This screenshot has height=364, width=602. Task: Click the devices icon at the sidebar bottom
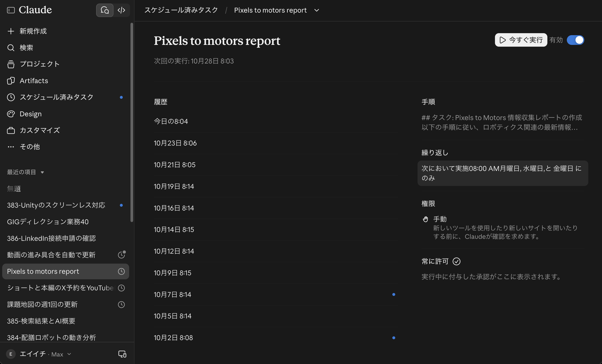click(122, 354)
